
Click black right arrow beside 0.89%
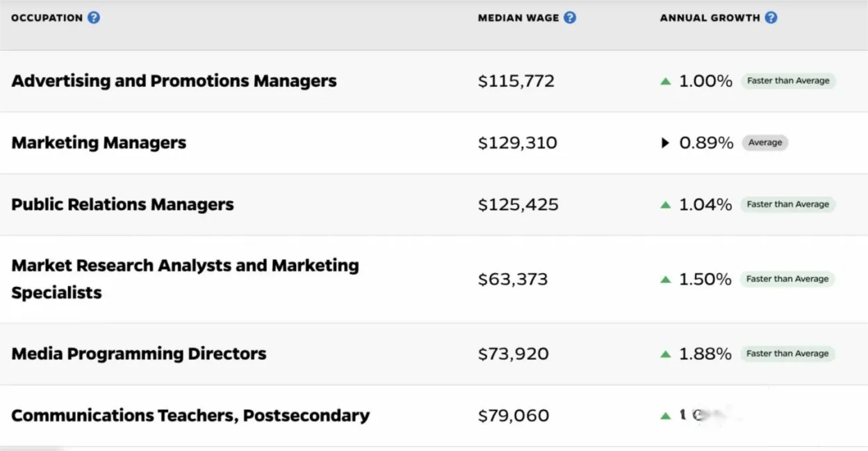(666, 143)
